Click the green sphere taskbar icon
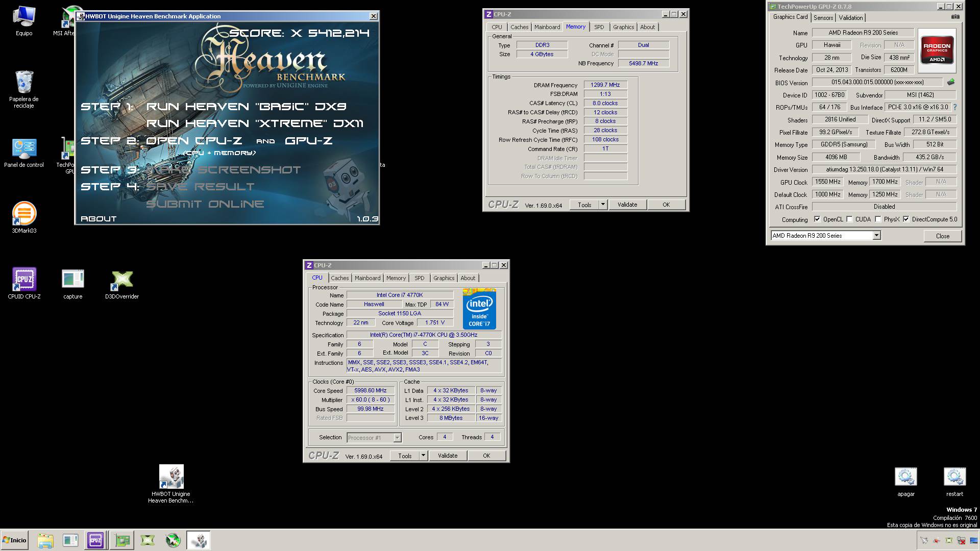Screen dimensions: 980x551 pyautogui.click(x=173, y=540)
